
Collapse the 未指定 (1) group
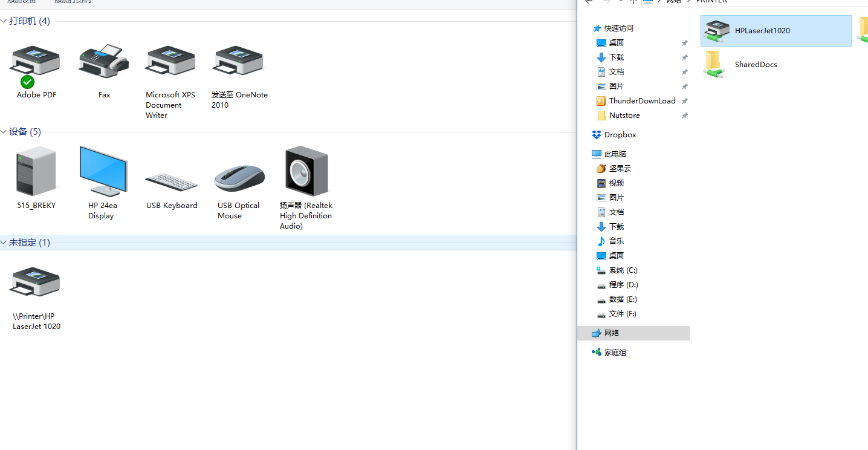click(x=4, y=243)
